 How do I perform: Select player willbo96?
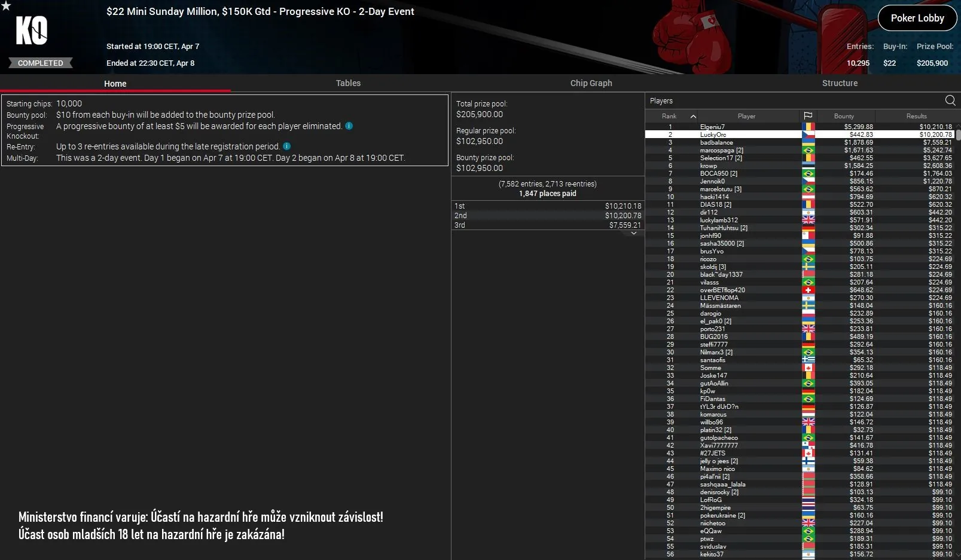pyautogui.click(x=800, y=422)
